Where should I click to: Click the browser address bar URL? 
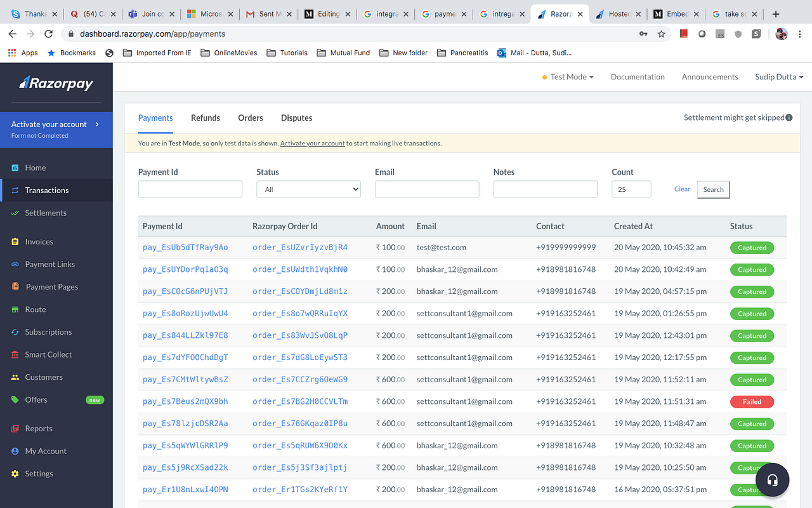click(152, 34)
